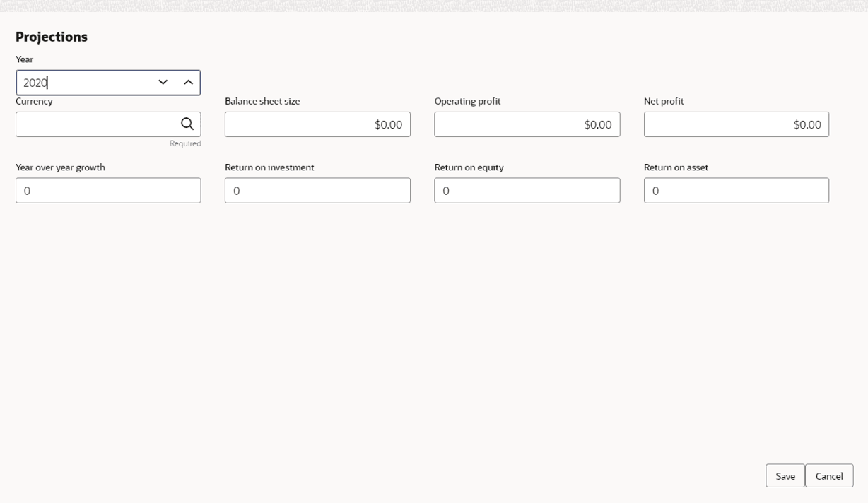The height and width of the screenshot is (503, 868).
Task: Decrease the Year using the down chevron
Action: click(x=163, y=83)
